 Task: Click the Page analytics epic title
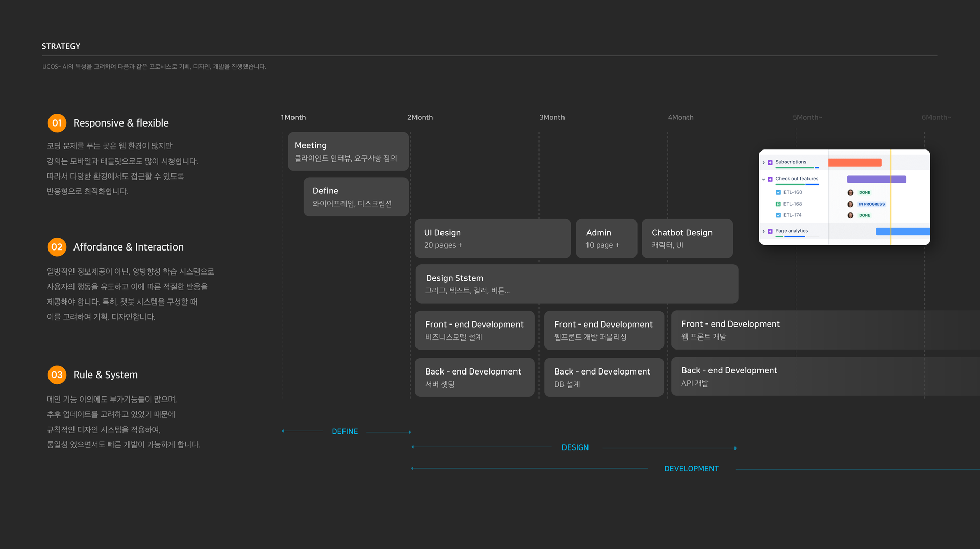coord(792,231)
